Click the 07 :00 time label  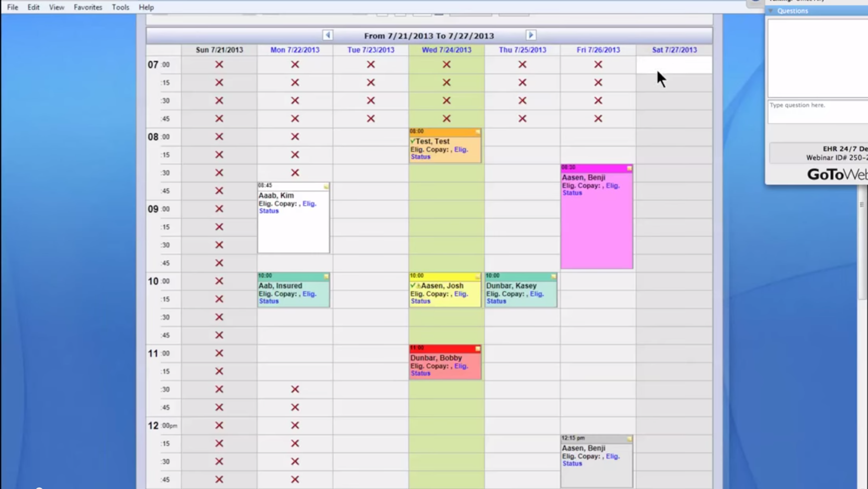point(159,64)
